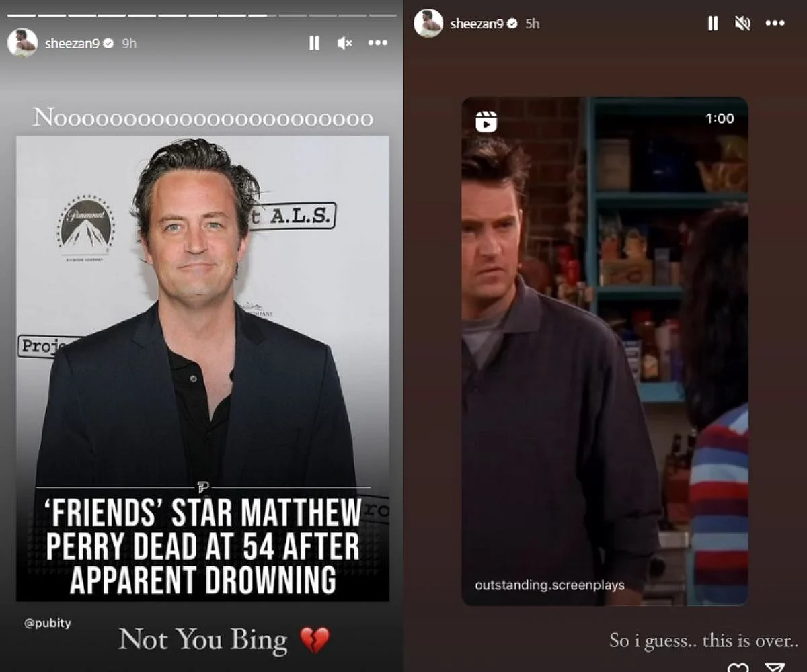This screenshot has height=672, width=807.
Task: Open the Reels icon on shared video
Action: 486,121
